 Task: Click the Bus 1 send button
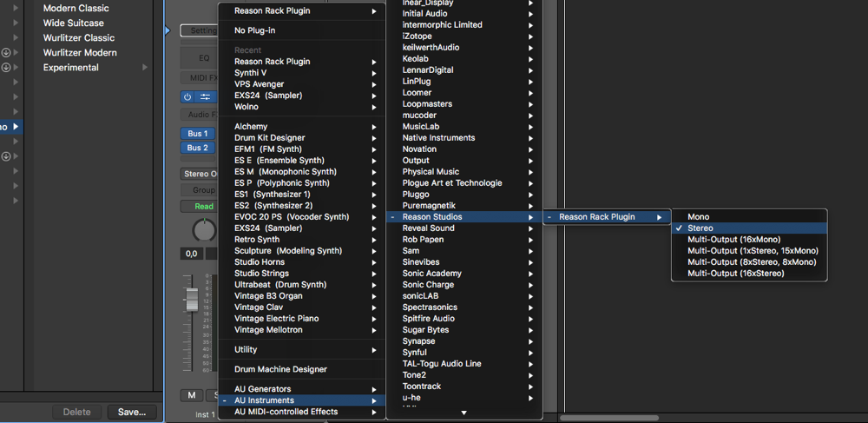198,134
